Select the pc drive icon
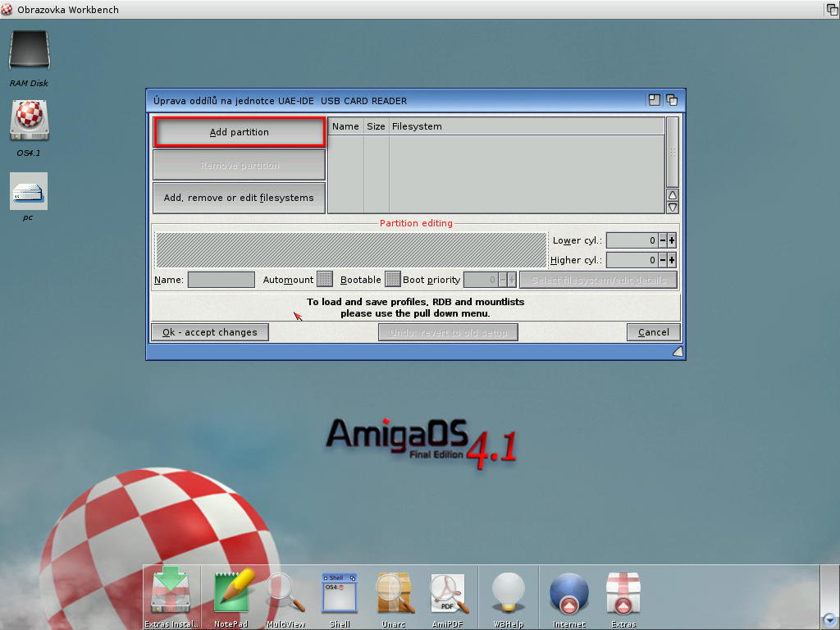This screenshot has width=840, height=630. tap(29, 192)
